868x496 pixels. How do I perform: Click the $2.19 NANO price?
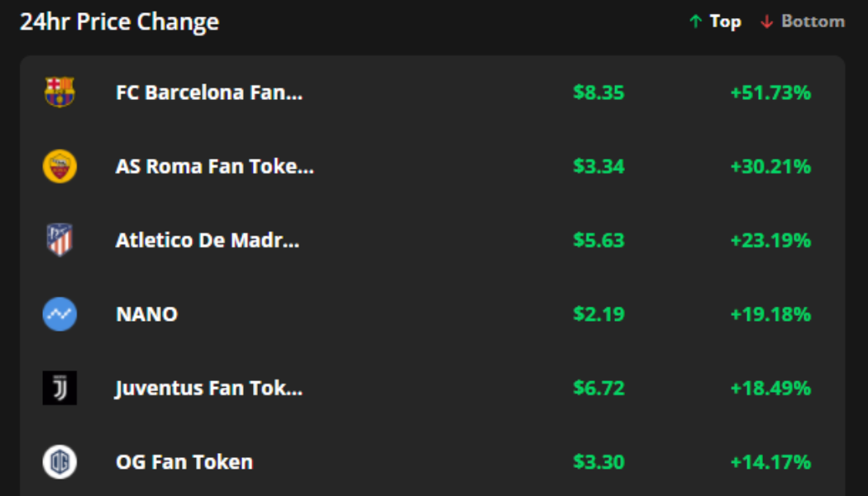pos(599,313)
